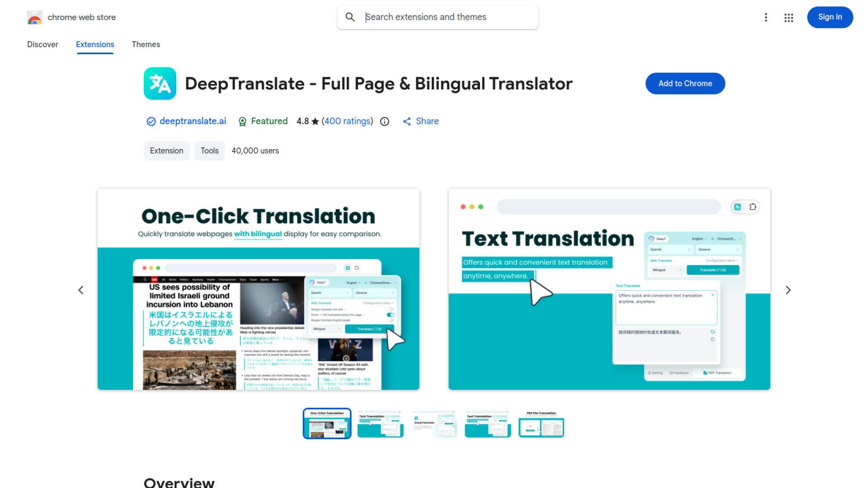Click the Featured badge icon
The image size is (868, 488).
(x=243, y=121)
